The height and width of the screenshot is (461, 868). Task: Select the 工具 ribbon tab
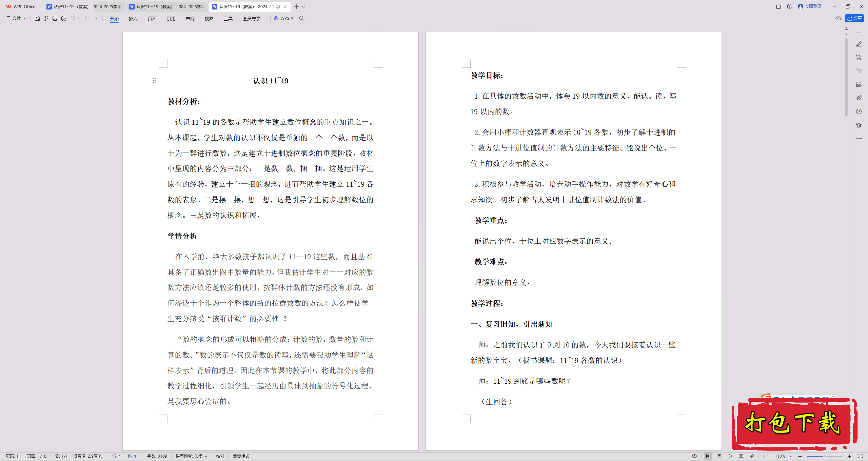point(228,19)
